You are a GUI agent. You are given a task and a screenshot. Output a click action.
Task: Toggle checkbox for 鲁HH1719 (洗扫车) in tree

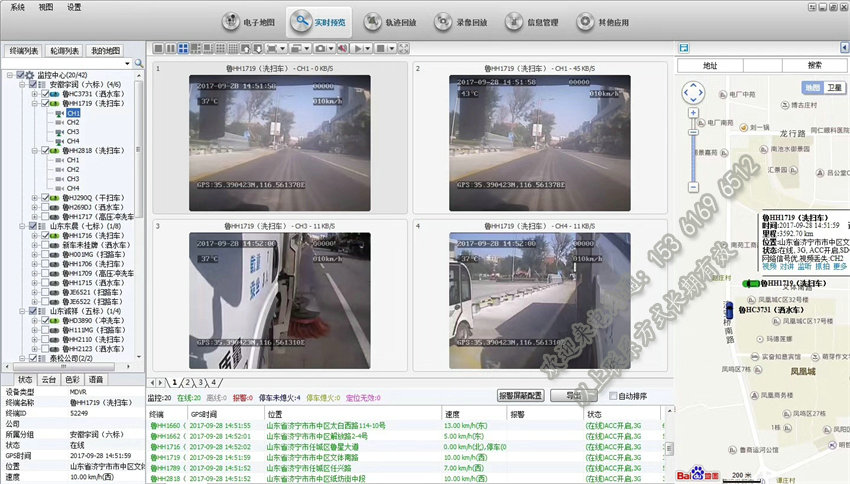[x=46, y=103]
